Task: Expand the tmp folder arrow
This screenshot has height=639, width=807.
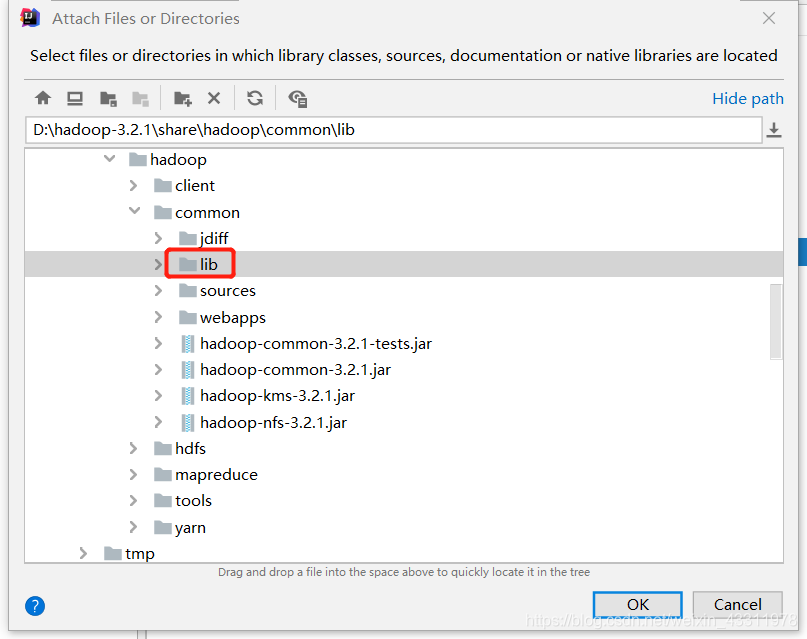Action: (83, 553)
